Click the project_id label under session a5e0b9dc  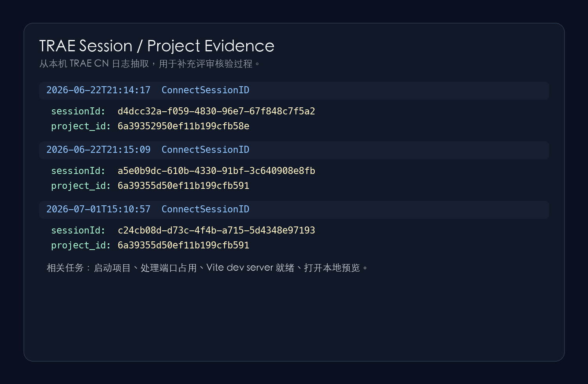(81, 186)
